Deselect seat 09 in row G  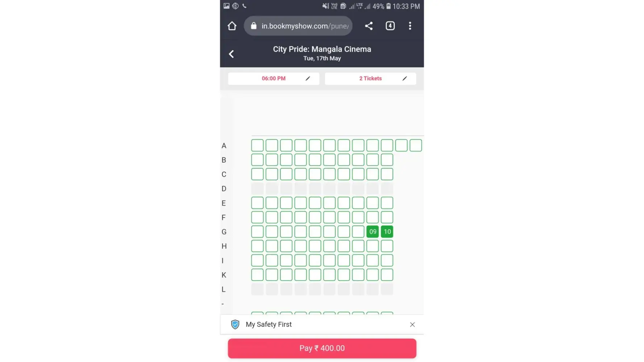pyautogui.click(x=372, y=232)
